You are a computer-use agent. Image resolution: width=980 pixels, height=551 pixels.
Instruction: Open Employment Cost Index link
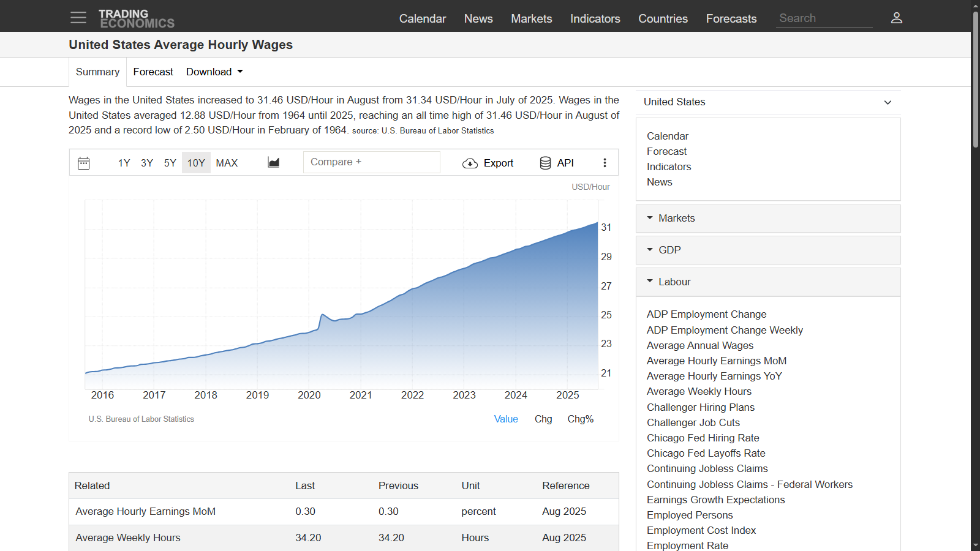701,530
